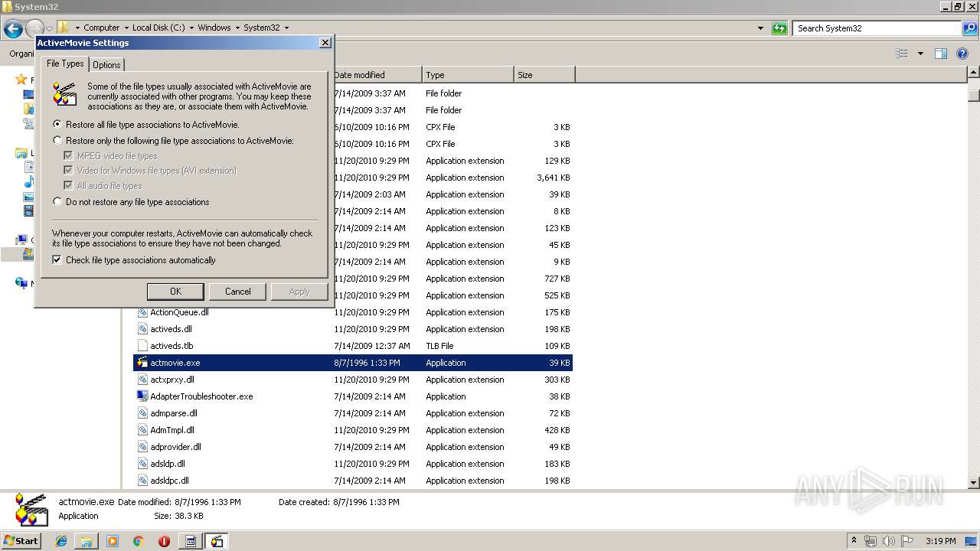Viewport: 980px width, 551px height.
Task: Click the search magnifier icon
Action: pyautogui.click(x=969, y=28)
